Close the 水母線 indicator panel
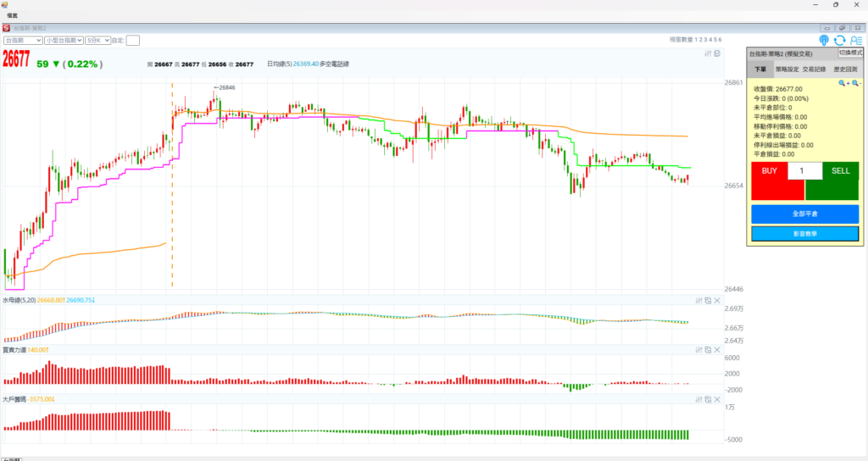The height and width of the screenshot is (461, 868). pyautogui.click(x=717, y=300)
